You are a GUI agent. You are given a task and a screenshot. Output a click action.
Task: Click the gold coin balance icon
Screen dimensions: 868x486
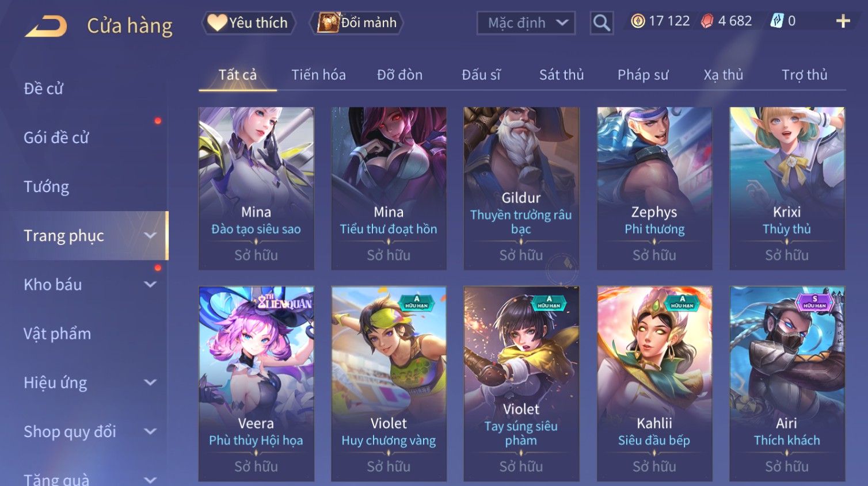(638, 21)
